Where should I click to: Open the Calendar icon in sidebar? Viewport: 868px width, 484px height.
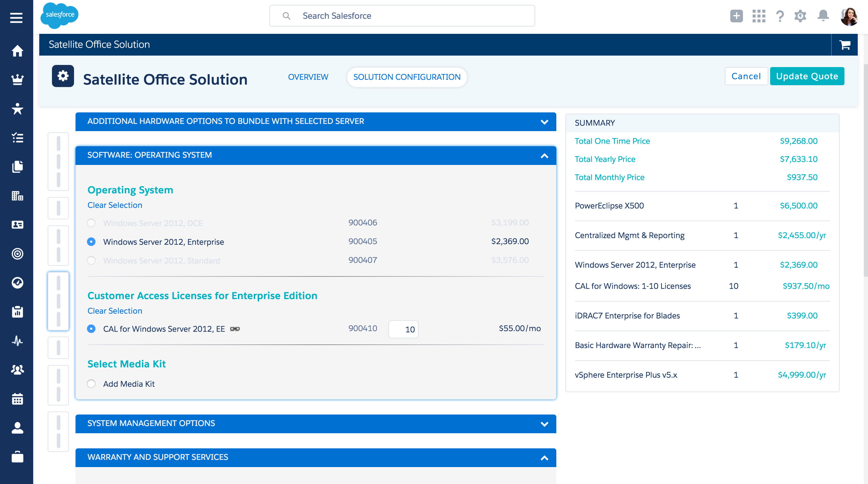(x=17, y=399)
